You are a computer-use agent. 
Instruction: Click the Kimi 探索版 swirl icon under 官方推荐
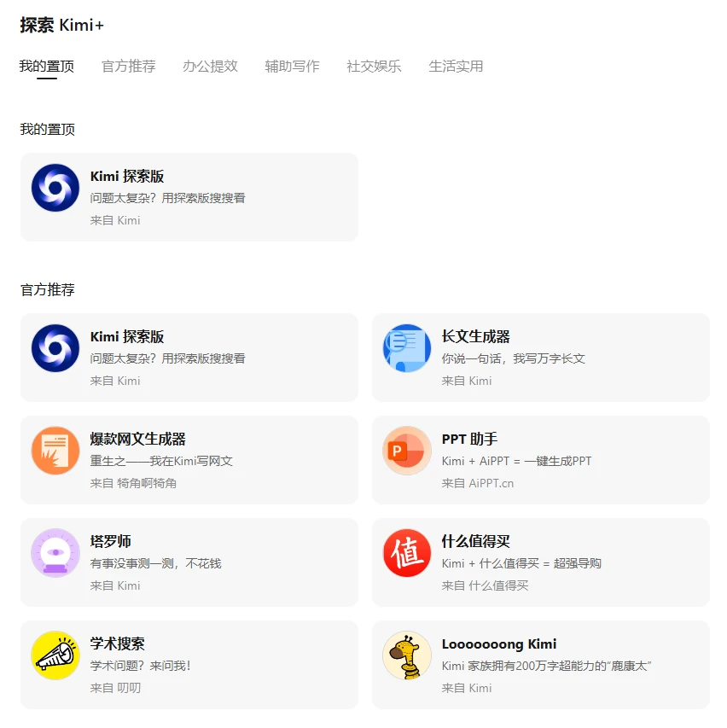55,348
